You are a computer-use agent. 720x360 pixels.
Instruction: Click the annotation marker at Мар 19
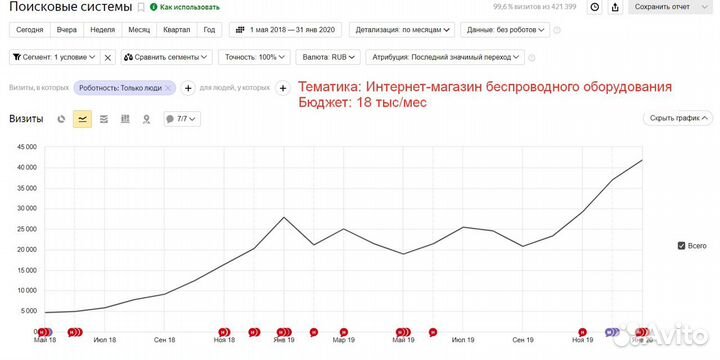click(x=343, y=332)
